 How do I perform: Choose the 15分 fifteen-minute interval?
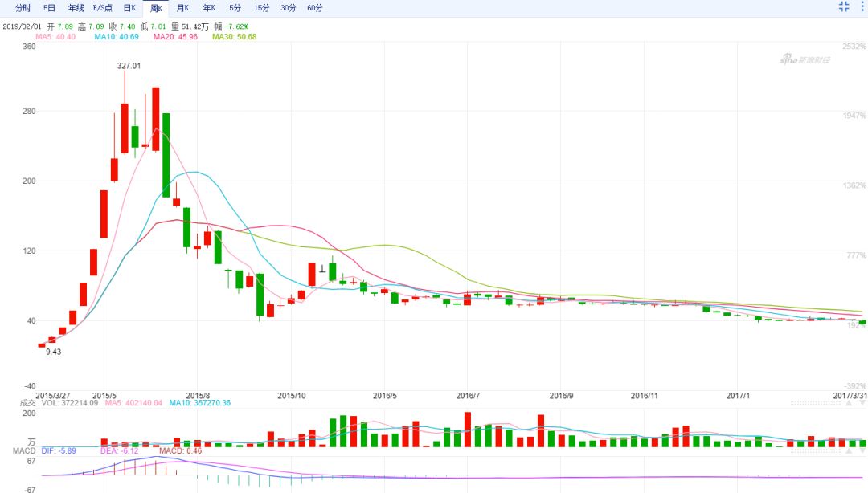[x=262, y=8]
